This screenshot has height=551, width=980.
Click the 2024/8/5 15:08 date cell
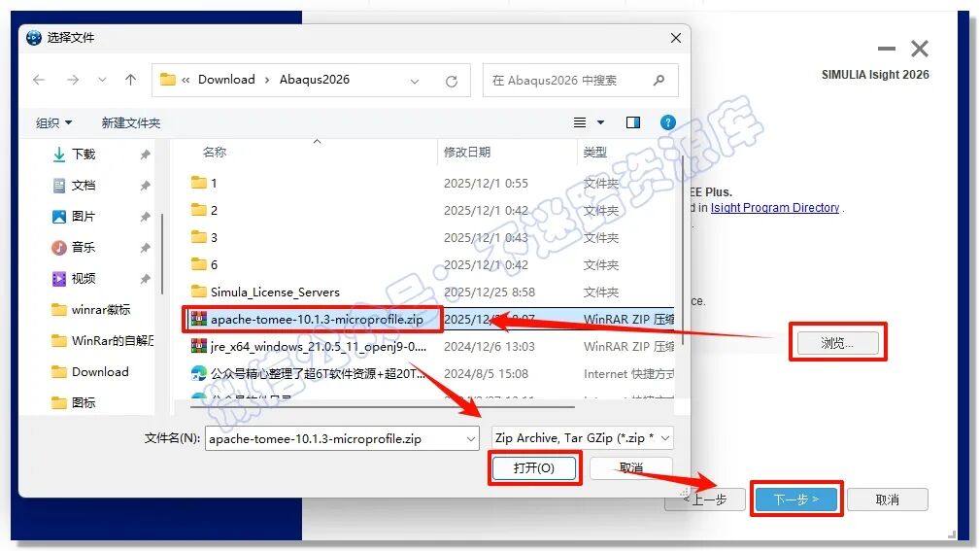[486, 374]
